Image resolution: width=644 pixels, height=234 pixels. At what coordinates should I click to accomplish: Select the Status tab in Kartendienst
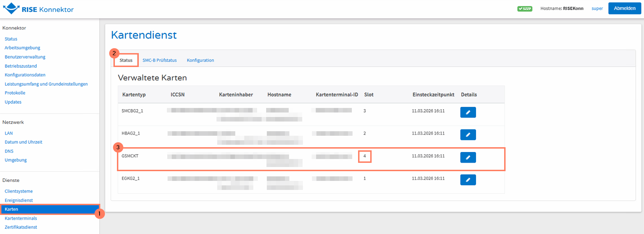click(126, 60)
